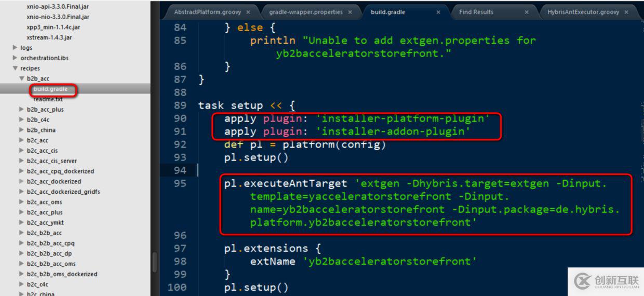Click extName 'yb2bacceleratorstorefront' on line 98
Screen dimensions: 644x296
click(364, 261)
